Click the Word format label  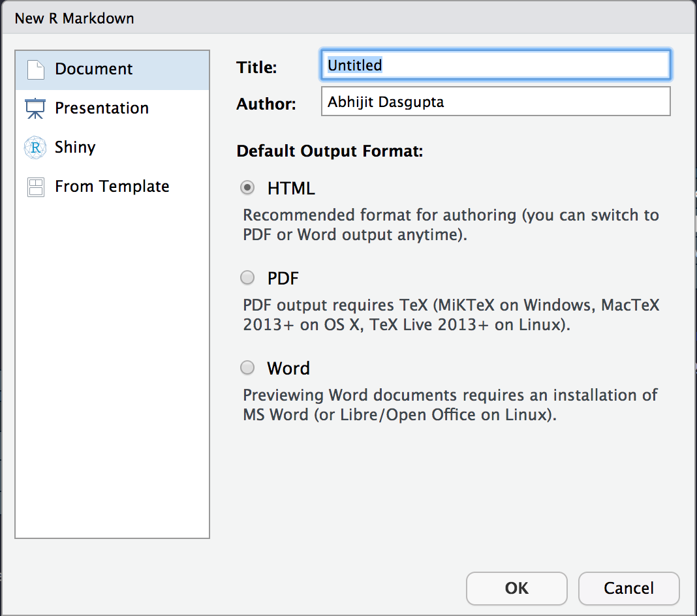point(288,369)
